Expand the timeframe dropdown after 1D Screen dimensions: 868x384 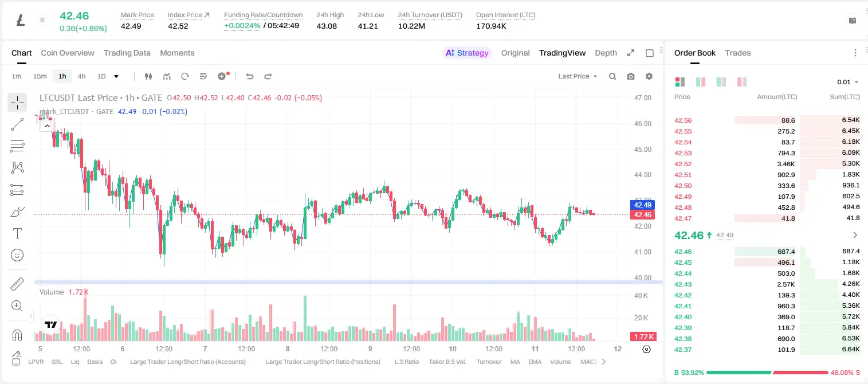tap(116, 76)
